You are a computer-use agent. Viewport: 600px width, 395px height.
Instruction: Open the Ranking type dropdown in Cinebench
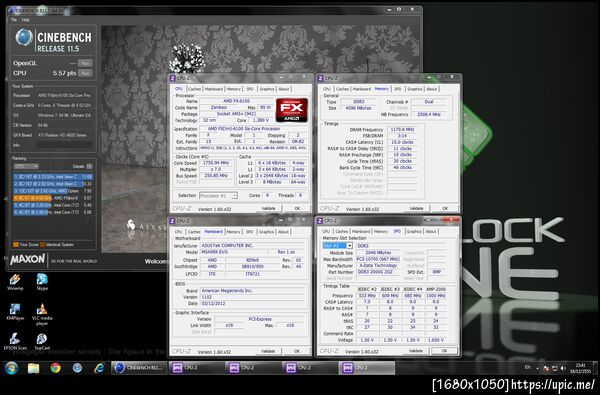pos(26,166)
